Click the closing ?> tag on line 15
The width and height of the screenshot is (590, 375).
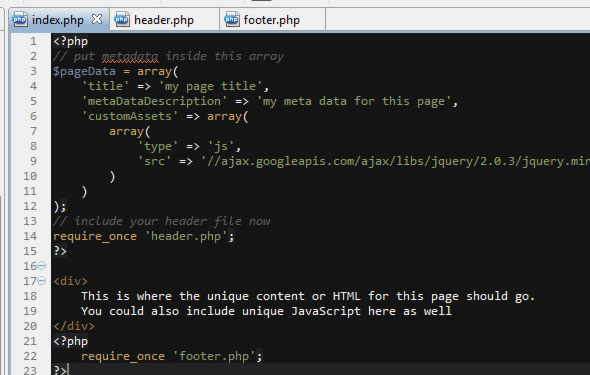coord(60,251)
